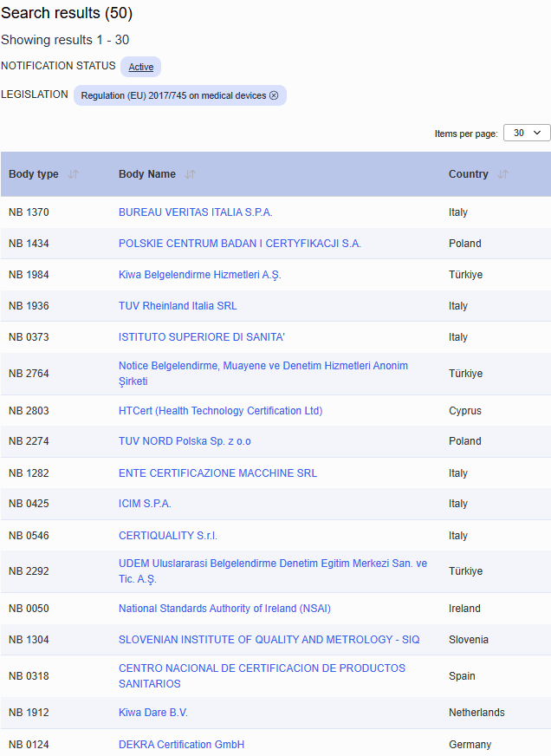This screenshot has height=756, width=551.
Task: Open DEKRA Certification GmbH link
Action: click(x=182, y=745)
